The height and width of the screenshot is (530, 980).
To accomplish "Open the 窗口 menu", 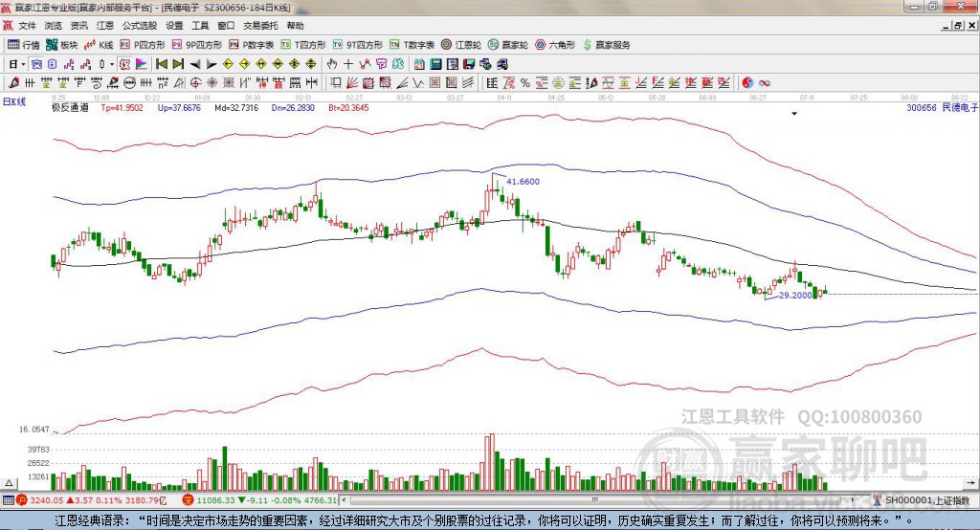I will coord(226,26).
